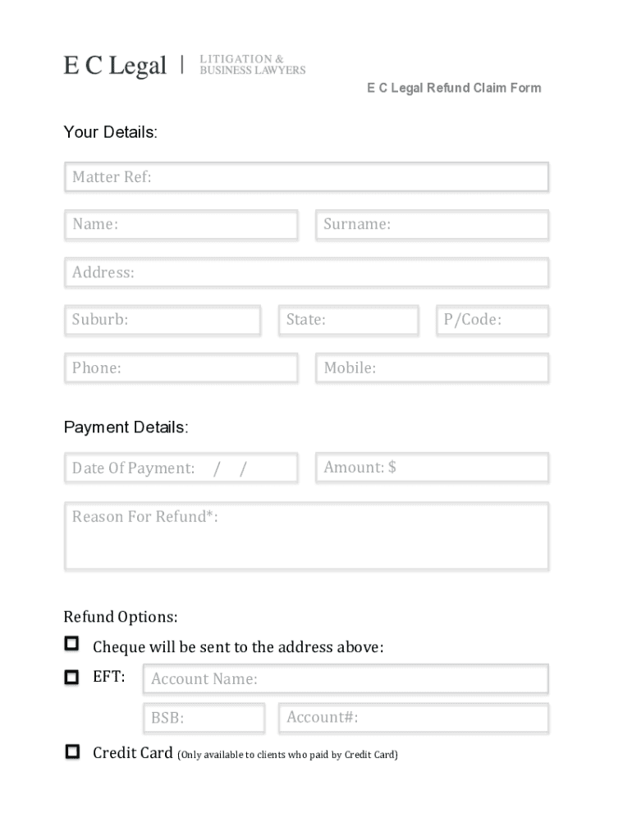Focus the State input field
Image resolution: width=632 pixels, height=840 pixels.
[x=348, y=320]
